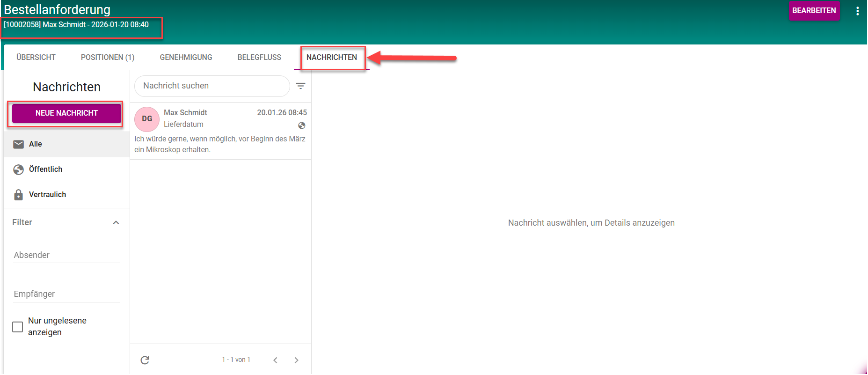Click the public globe icon on message
The height and width of the screenshot is (375, 868).
[x=302, y=125]
